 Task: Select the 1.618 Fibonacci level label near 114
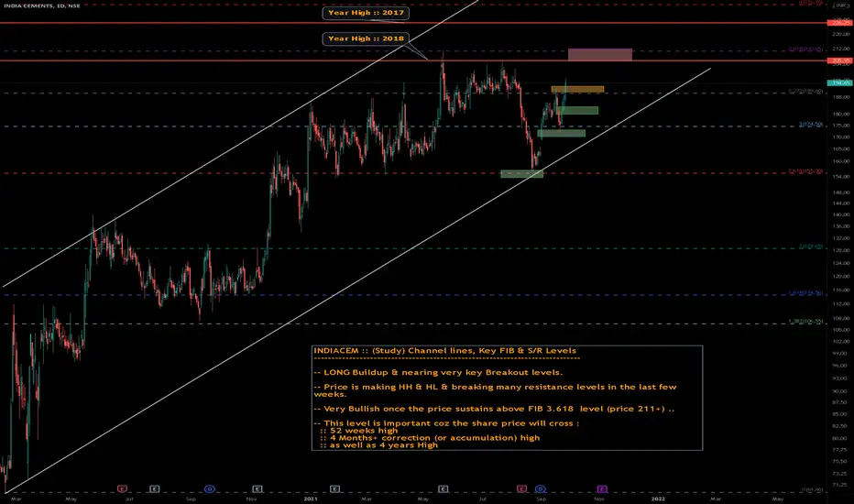click(x=805, y=293)
